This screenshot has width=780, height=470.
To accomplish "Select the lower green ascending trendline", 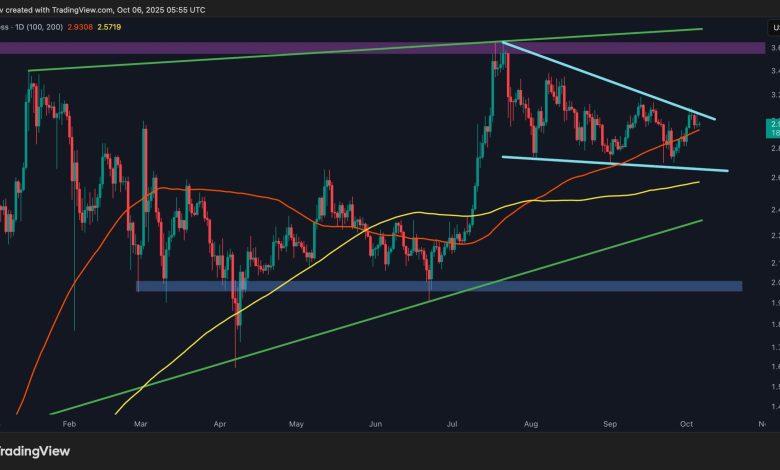I will 400,308.
